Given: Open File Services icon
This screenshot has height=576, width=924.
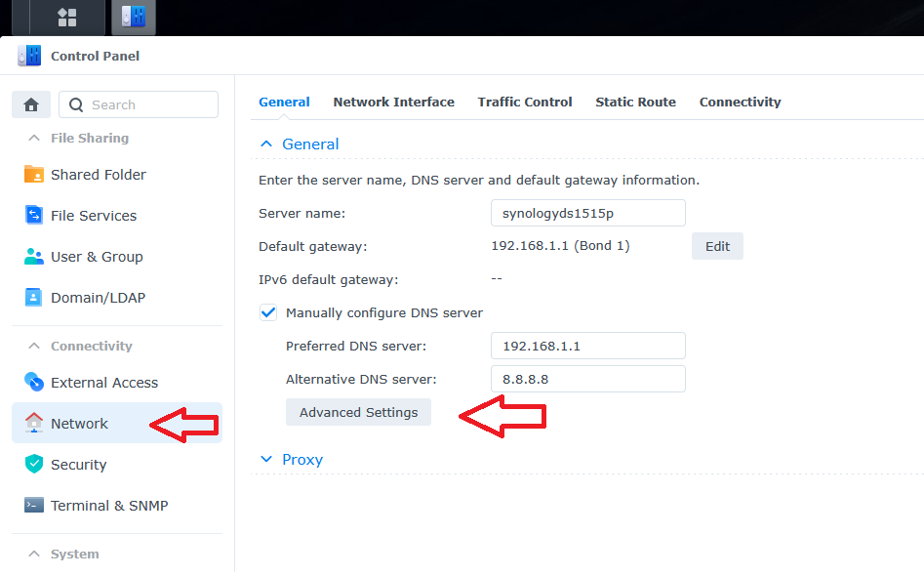Looking at the screenshot, I should pos(34,216).
